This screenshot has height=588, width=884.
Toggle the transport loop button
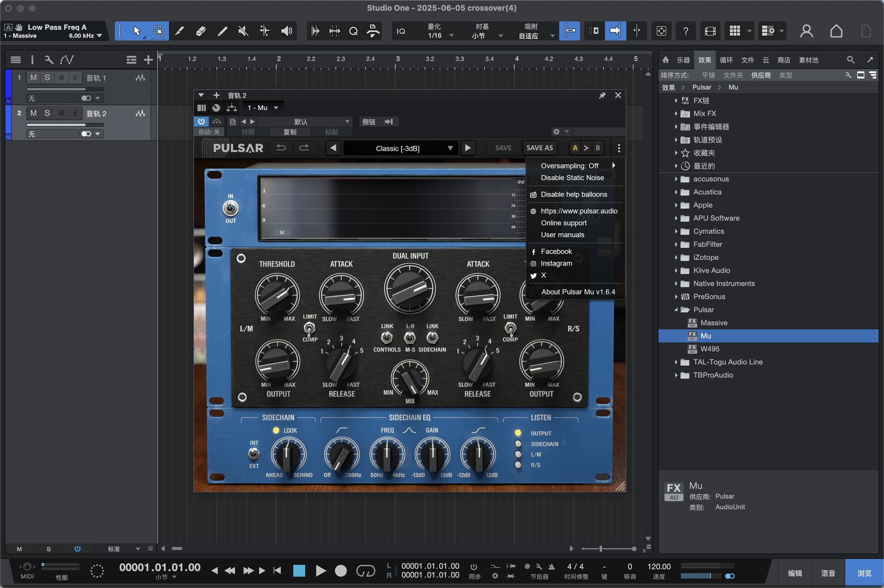366,571
